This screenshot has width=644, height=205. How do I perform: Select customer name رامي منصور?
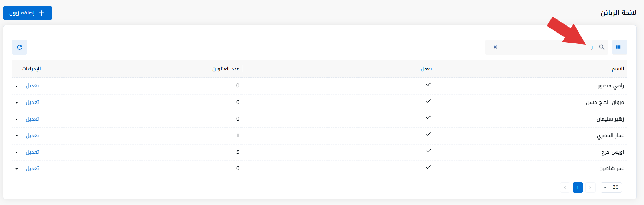point(611,86)
